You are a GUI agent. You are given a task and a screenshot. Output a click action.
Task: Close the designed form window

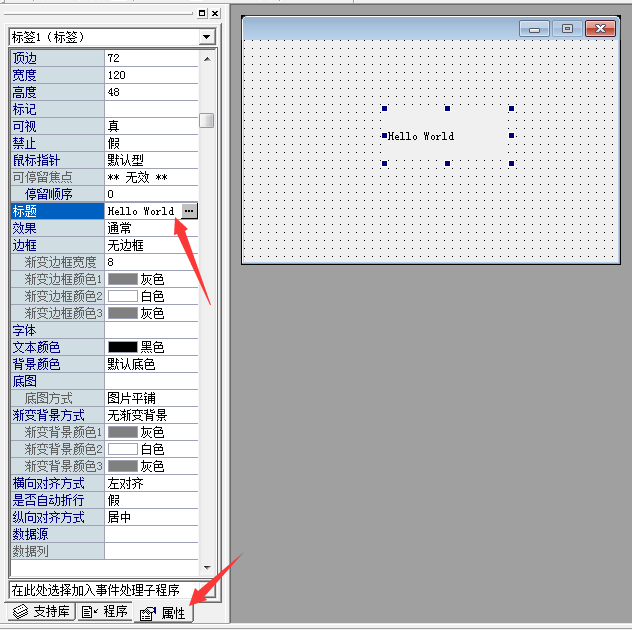(600, 29)
